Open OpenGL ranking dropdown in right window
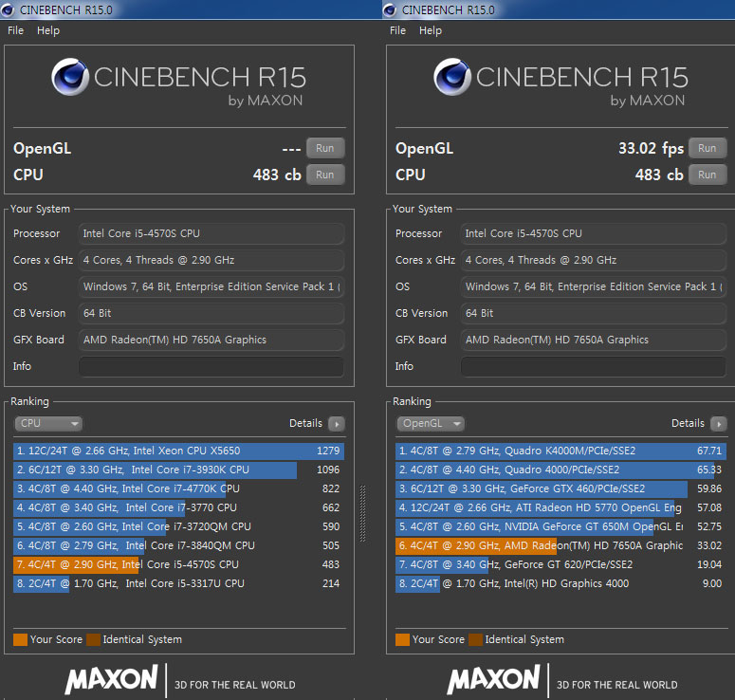The height and width of the screenshot is (700, 735). 431,423
